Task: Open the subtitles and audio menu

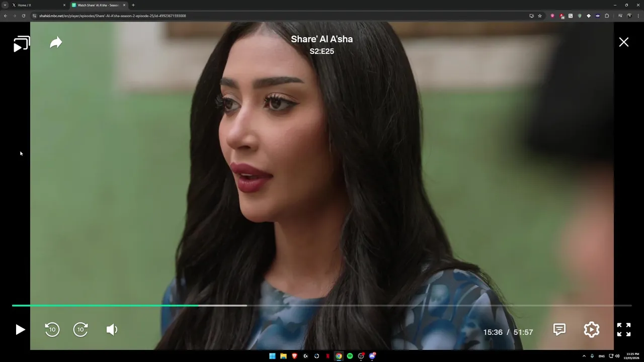Action: (559, 329)
